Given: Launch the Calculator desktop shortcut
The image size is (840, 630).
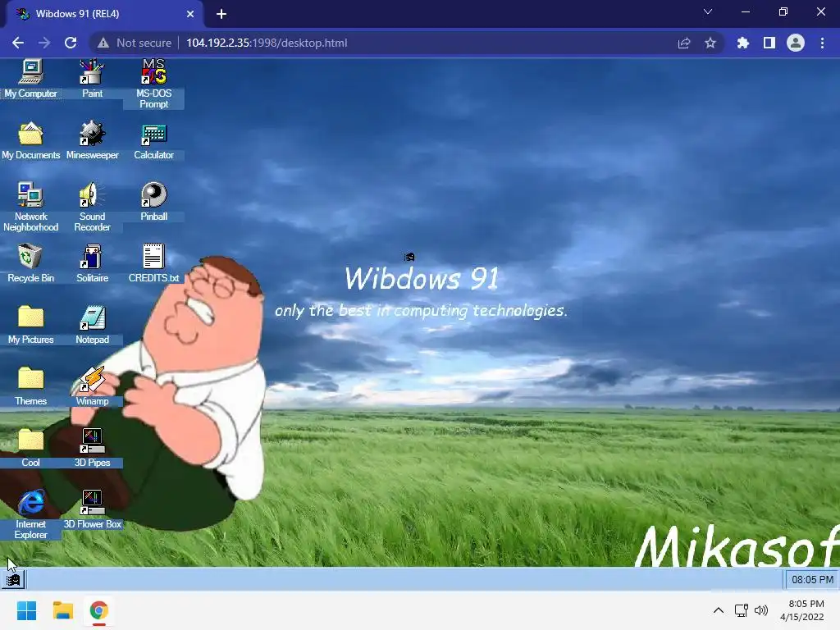Looking at the screenshot, I should pos(153,140).
